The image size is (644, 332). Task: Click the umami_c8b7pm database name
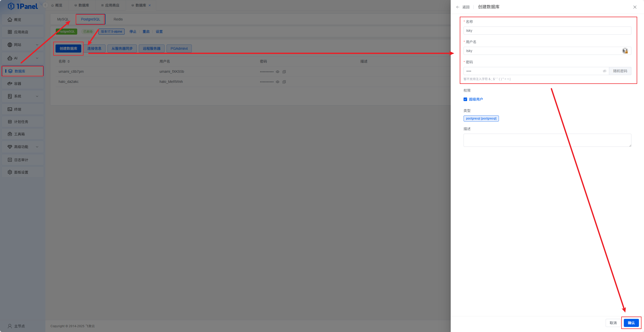tap(71, 72)
